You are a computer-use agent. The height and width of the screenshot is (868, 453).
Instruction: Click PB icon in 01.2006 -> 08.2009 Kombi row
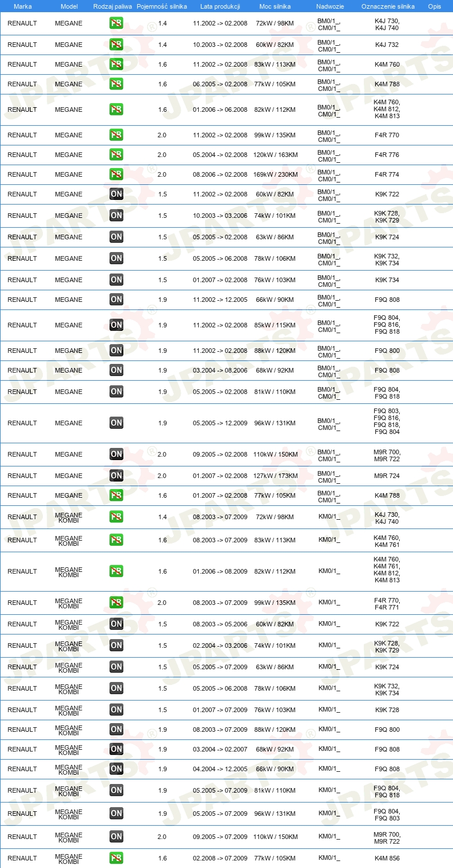pos(116,571)
